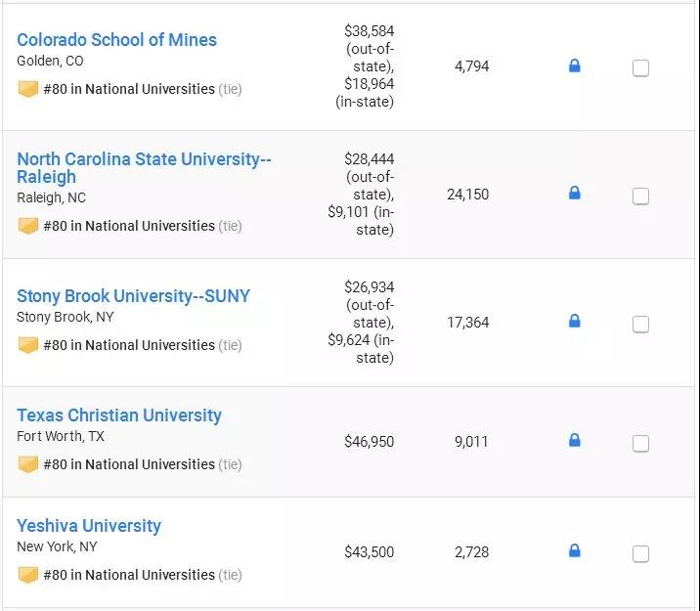Open North Carolina State University--Raleigh page
This screenshot has width=700, height=611.
tap(144, 159)
